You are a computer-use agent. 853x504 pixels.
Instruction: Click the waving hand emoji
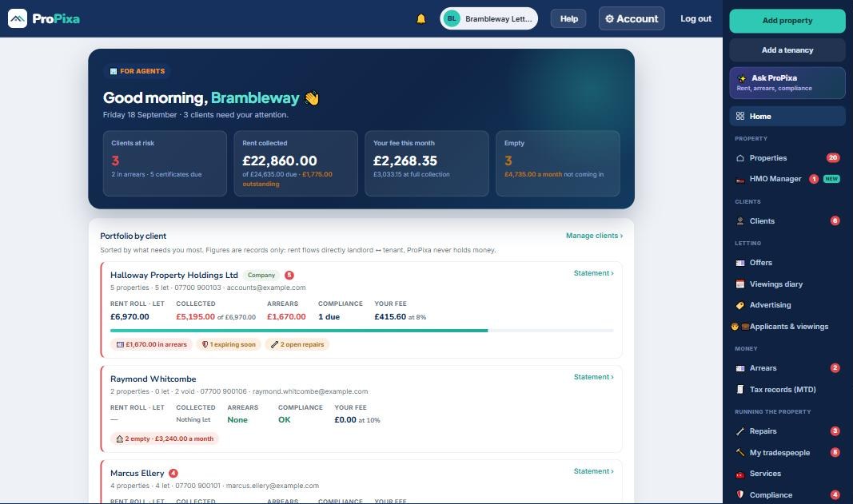point(312,98)
